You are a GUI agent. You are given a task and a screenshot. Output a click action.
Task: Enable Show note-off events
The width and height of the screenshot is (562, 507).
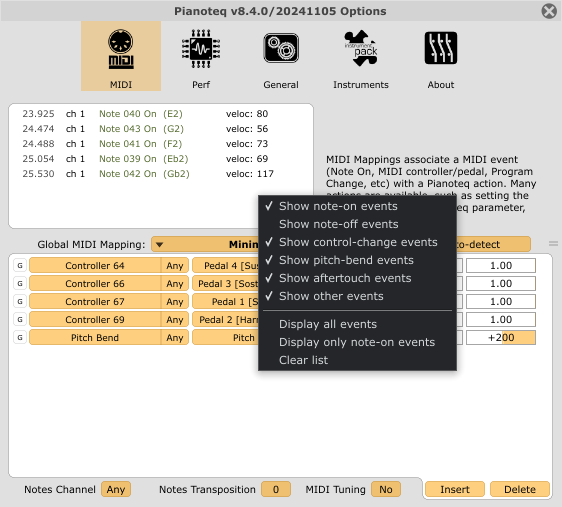coord(357,224)
